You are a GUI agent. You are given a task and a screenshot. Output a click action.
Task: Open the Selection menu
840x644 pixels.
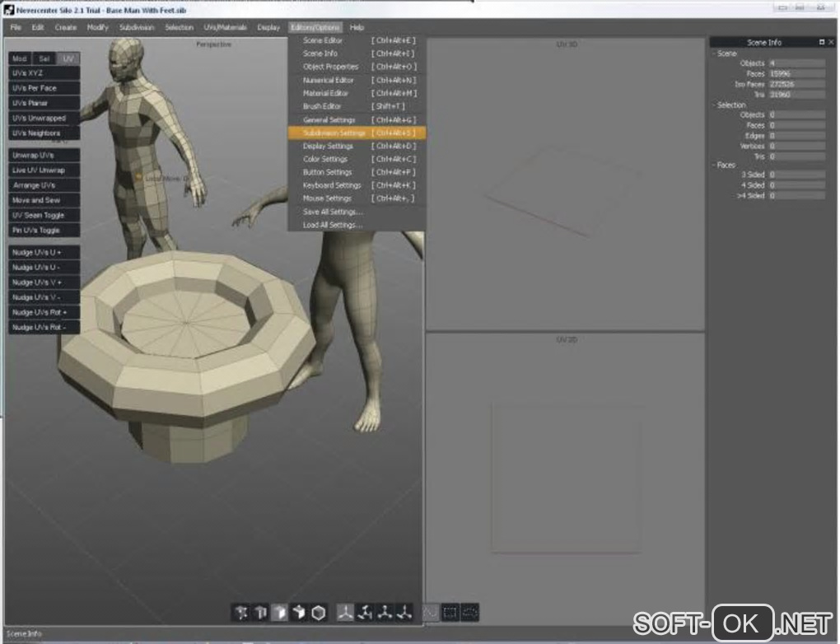(179, 27)
